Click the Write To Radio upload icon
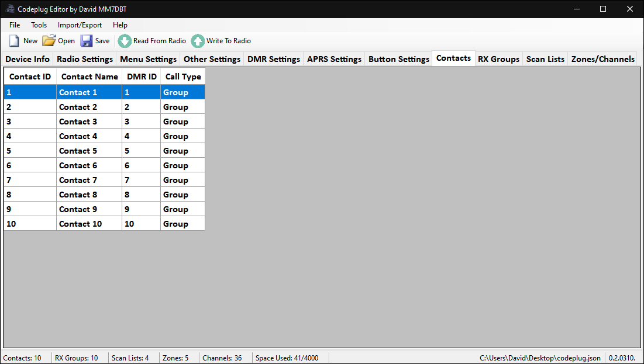The width and height of the screenshot is (644, 364). pyautogui.click(x=198, y=41)
